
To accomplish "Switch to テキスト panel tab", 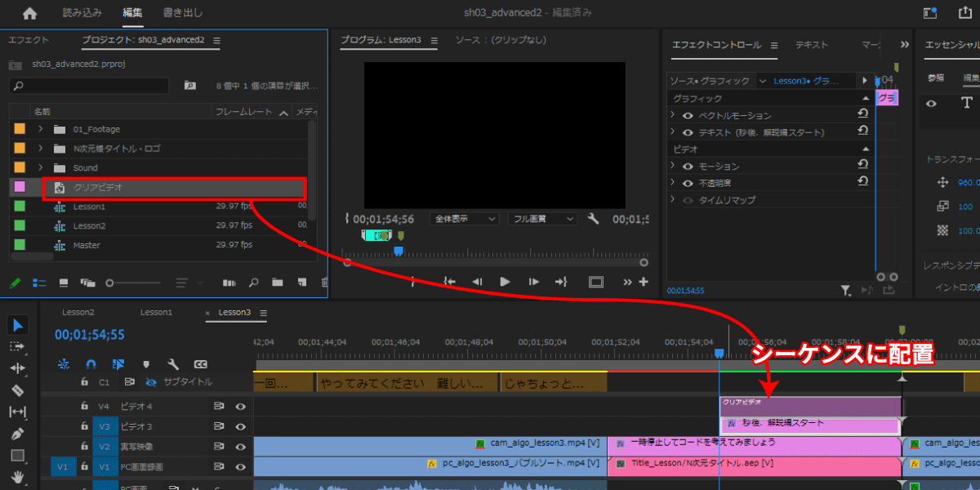I will (x=812, y=45).
